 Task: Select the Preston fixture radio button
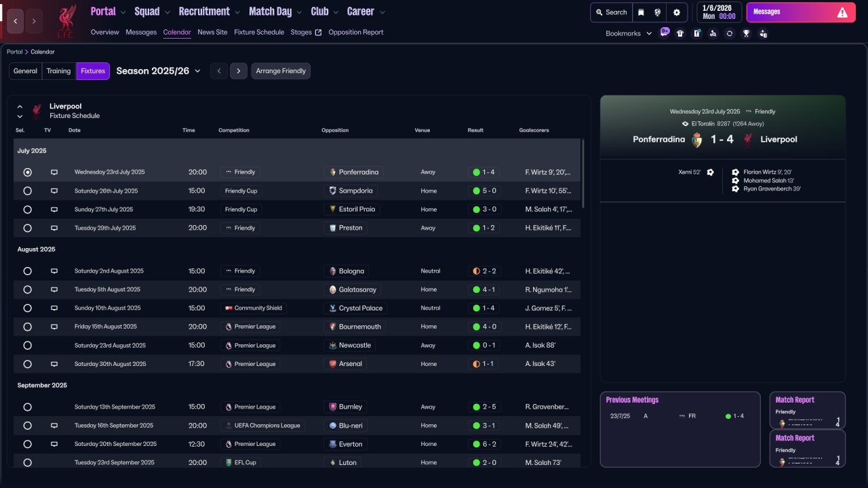pos(27,228)
